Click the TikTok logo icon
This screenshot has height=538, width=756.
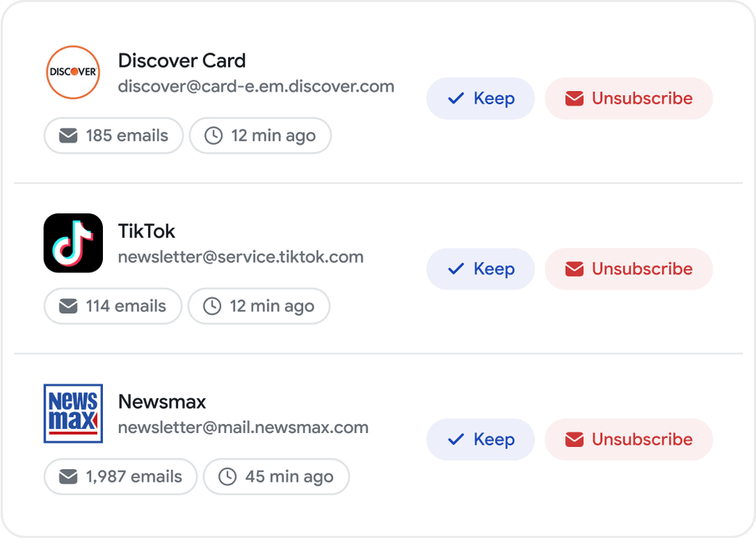[x=73, y=243]
